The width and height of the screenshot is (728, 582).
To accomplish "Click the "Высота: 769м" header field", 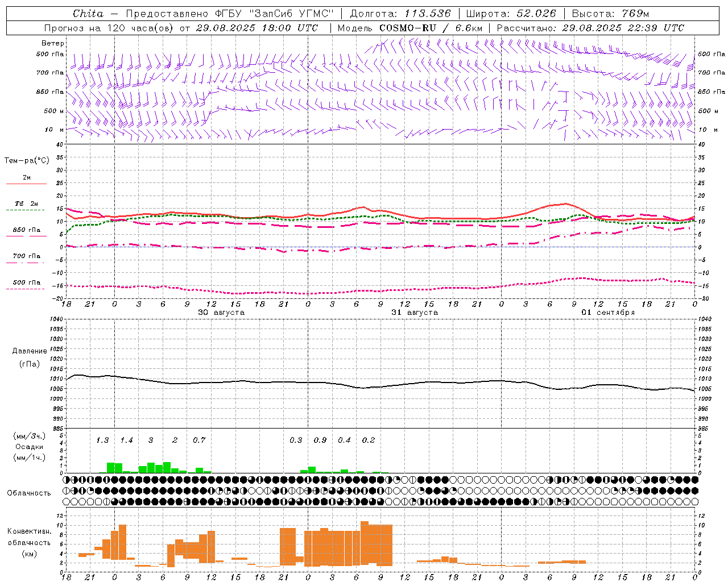I will (x=610, y=14).
